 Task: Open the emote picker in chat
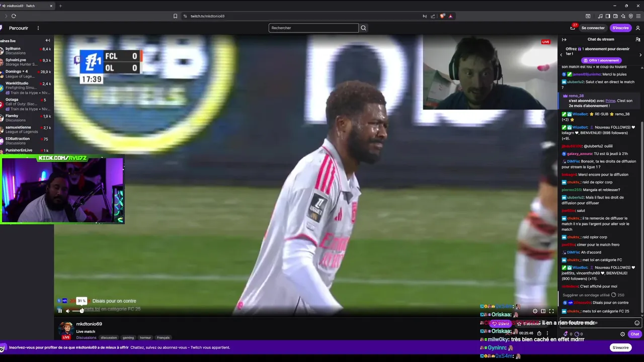[637, 323]
